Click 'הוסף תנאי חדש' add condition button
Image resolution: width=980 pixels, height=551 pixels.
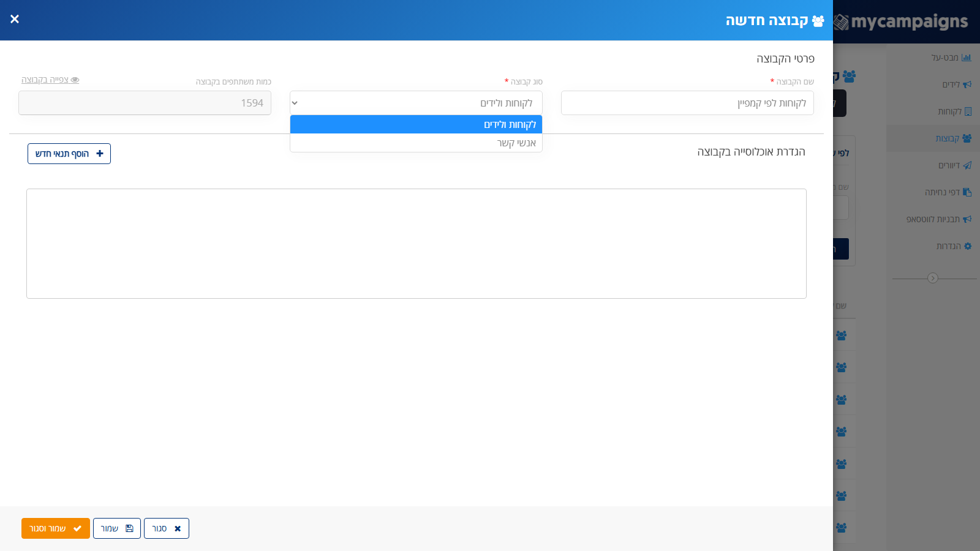69,154
